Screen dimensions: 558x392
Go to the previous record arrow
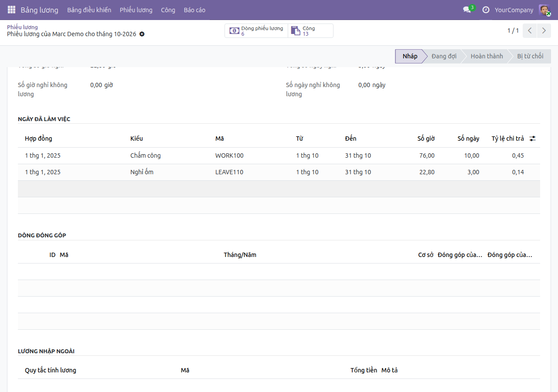click(530, 30)
